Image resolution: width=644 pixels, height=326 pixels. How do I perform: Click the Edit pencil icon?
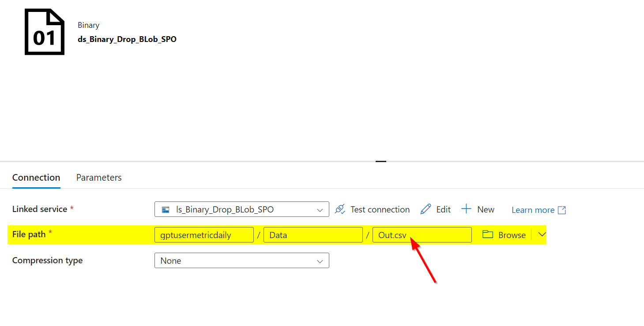[x=426, y=209]
